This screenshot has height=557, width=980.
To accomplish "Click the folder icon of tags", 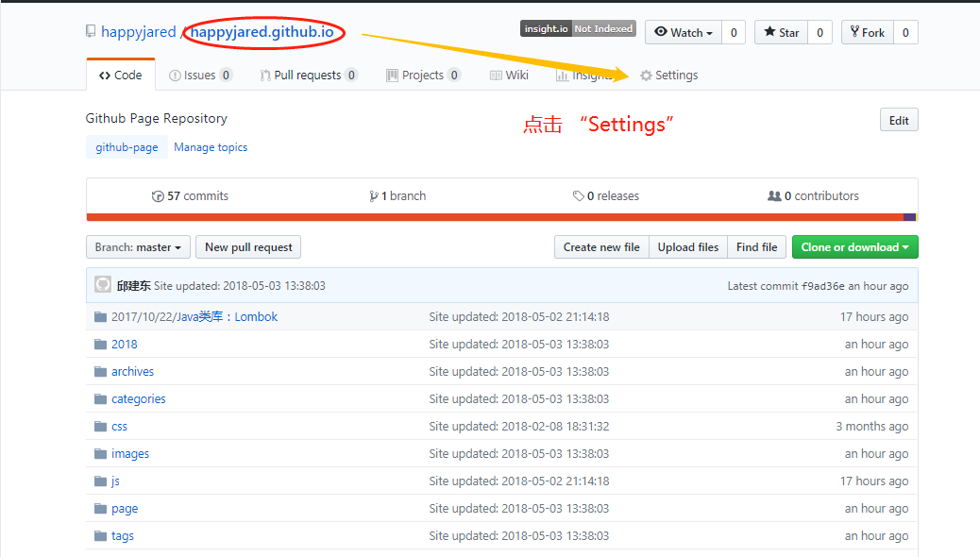I will 100,535.
